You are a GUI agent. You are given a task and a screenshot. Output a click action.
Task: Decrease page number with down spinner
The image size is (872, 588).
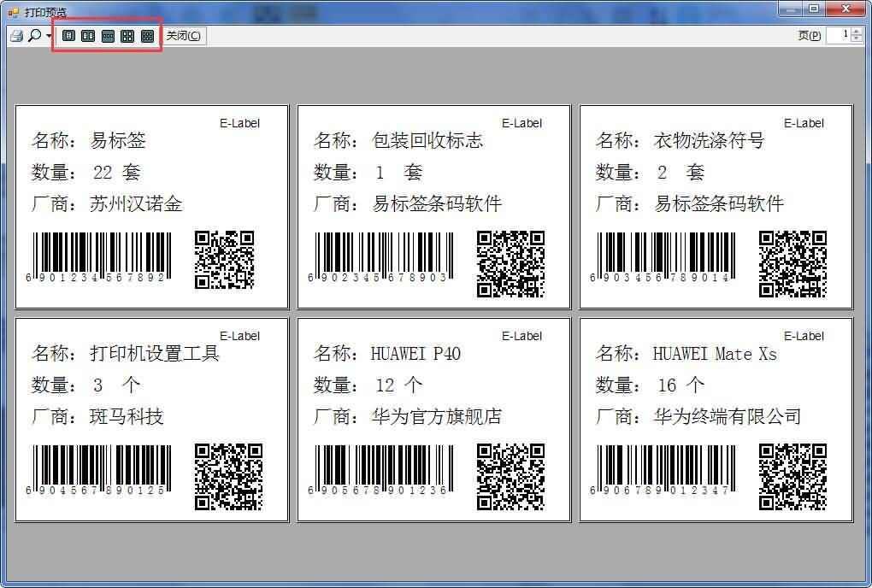tap(857, 39)
